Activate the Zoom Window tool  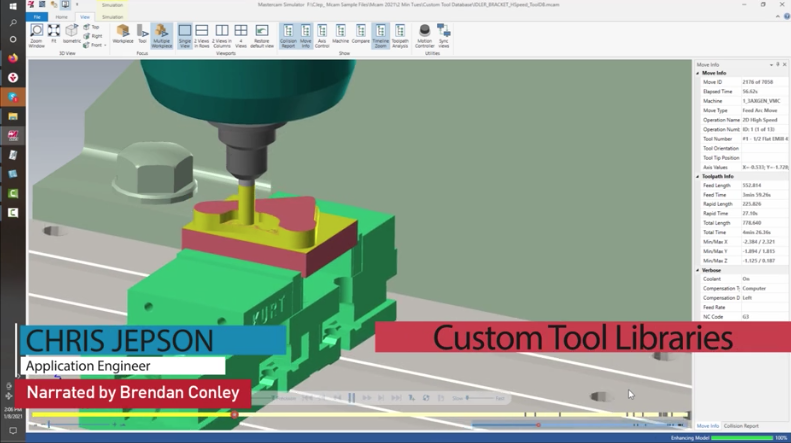pyautogui.click(x=36, y=36)
